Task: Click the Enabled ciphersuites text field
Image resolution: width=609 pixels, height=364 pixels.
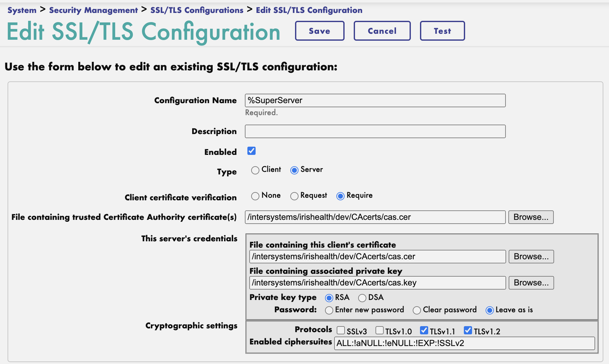Action: (464, 343)
